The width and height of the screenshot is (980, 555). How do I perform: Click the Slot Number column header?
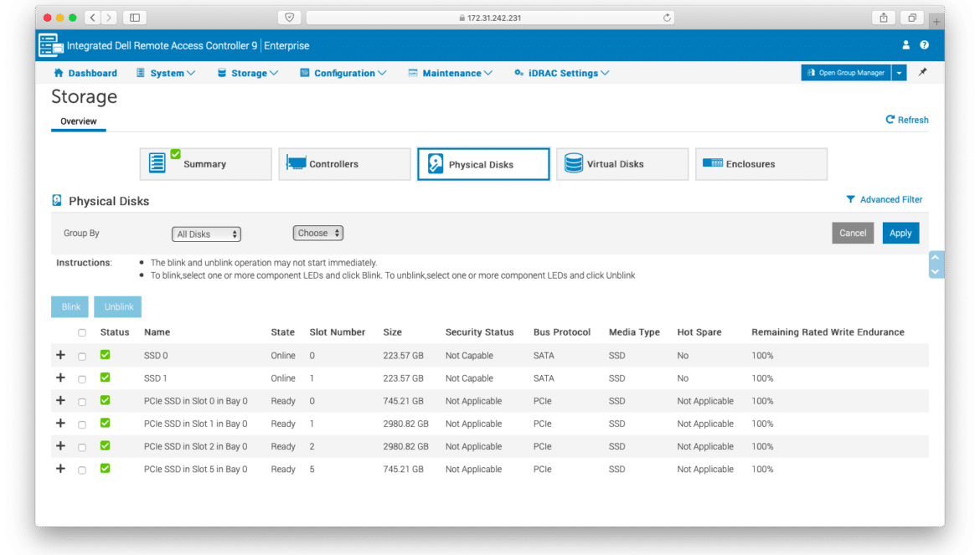click(338, 332)
